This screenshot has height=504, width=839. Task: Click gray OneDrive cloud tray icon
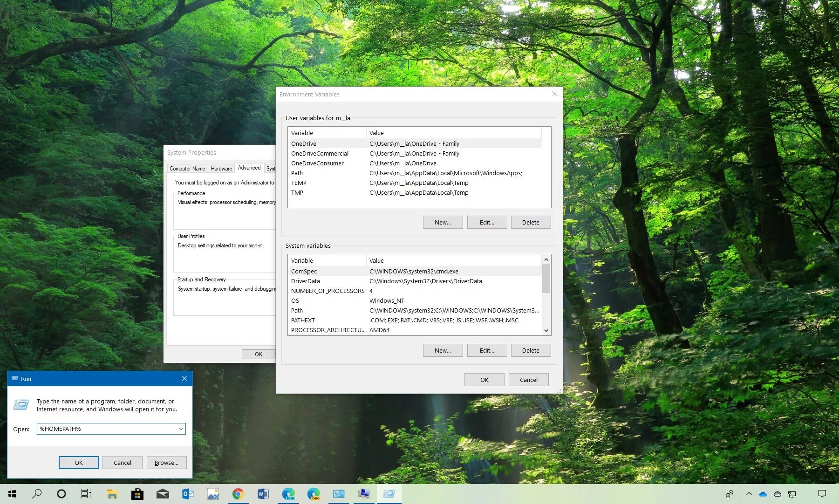click(x=777, y=494)
